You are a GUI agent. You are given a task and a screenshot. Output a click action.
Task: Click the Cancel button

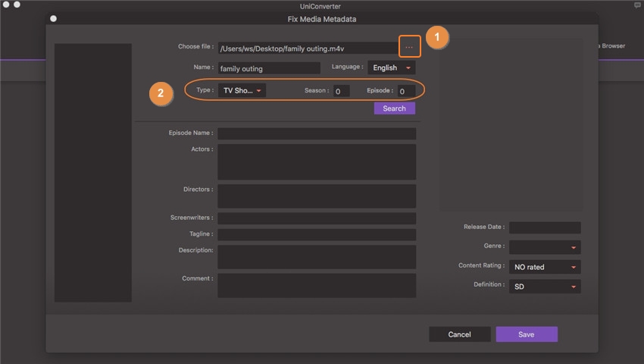tap(460, 334)
